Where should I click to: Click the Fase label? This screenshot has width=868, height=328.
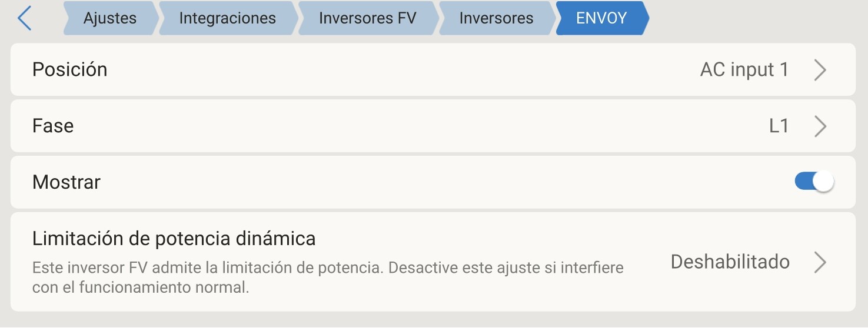[x=53, y=126]
